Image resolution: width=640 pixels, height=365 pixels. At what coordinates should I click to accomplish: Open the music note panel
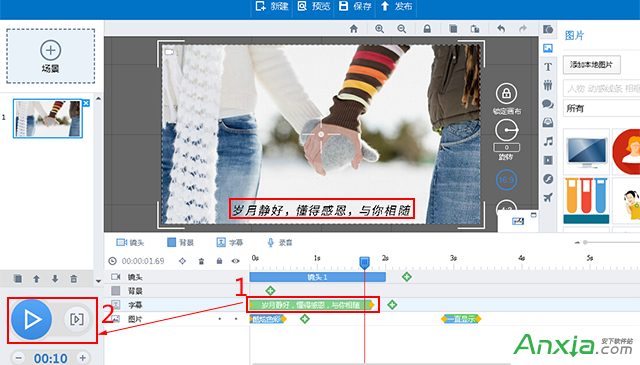(x=548, y=142)
